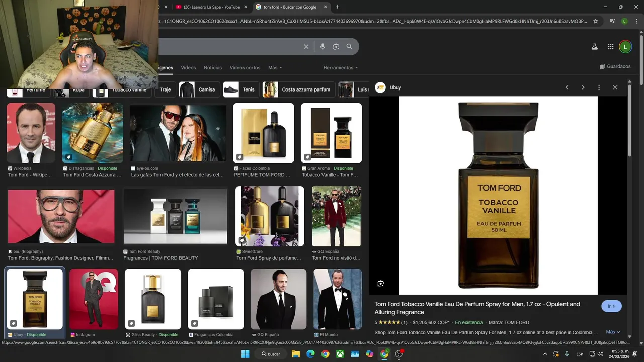The width and height of the screenshot is (644, 362).
Task: Clear the Google search box text
Action: [x=306, y=47]
